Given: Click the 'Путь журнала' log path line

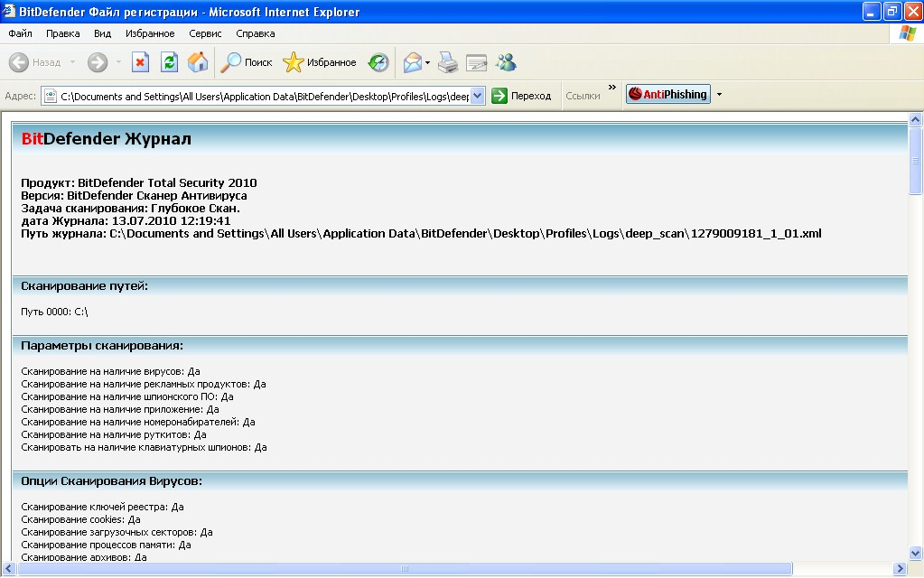Looking at the screenshot, I should point(421,233).
